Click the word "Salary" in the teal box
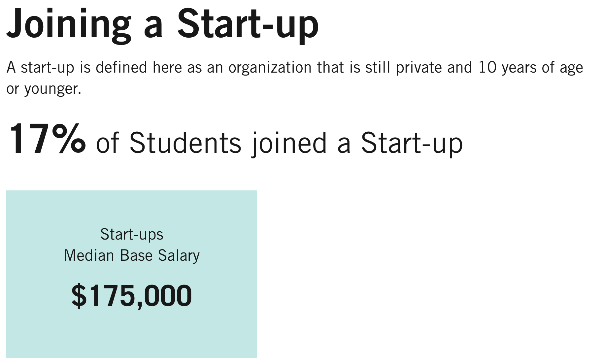Image resolution: width=602 pixels, height=364 pixels. pos(179,256)
